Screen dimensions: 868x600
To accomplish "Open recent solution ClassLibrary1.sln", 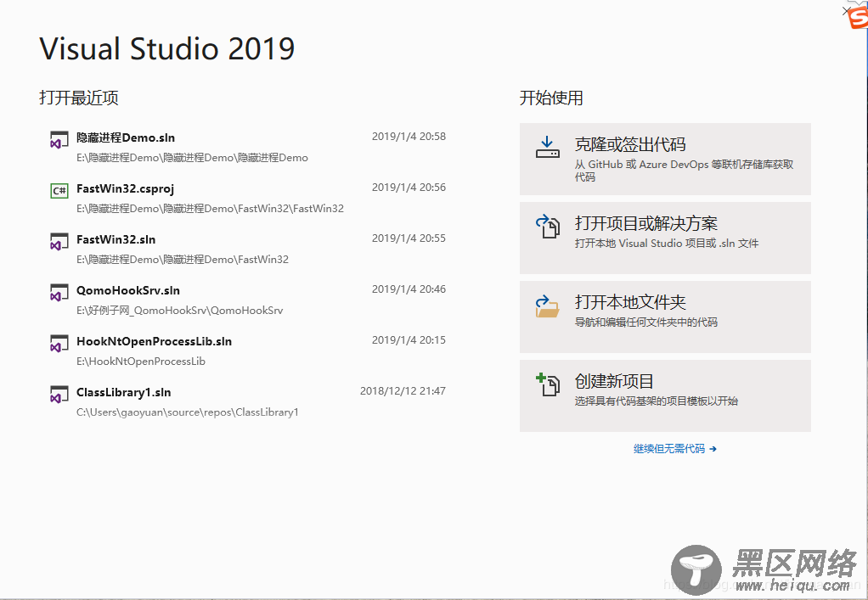I will [248, 401].
